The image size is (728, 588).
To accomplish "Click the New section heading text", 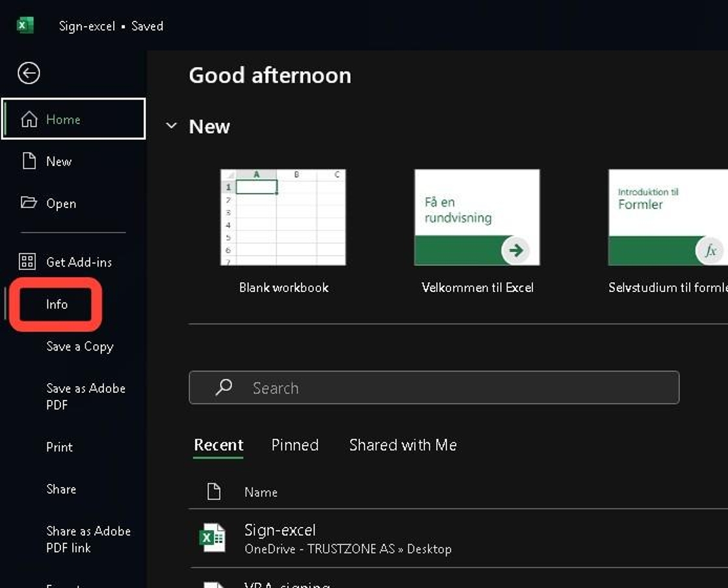I will point(209,126).
